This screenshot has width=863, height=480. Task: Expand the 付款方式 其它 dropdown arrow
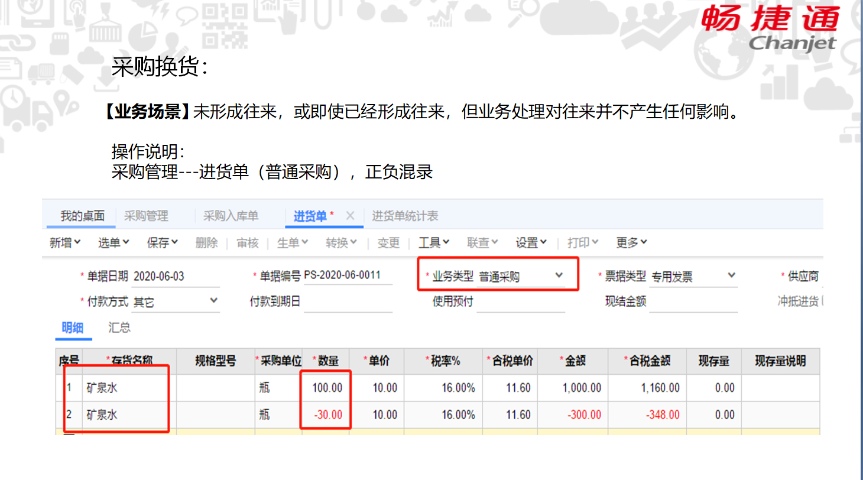pos(214,301)
